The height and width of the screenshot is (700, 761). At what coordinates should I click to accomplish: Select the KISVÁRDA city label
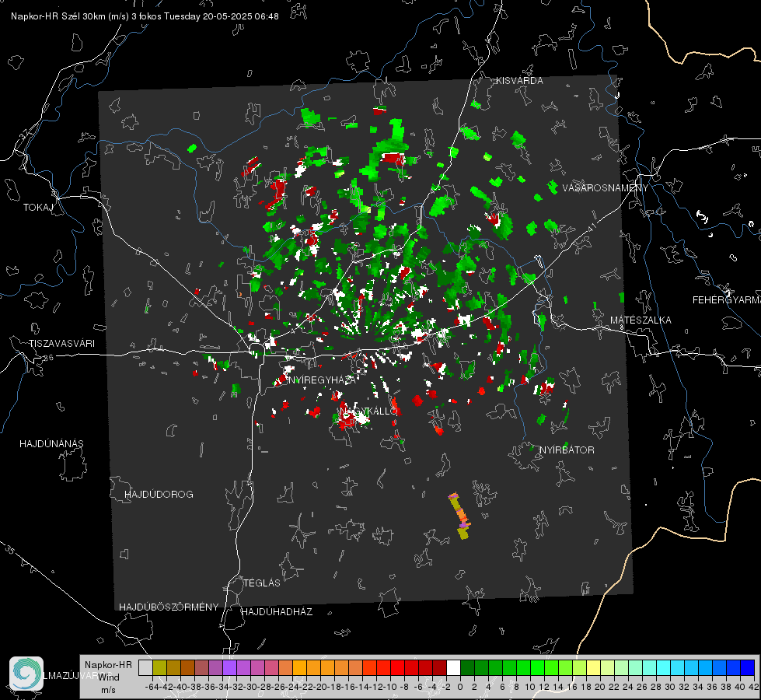[x=519, y=81]
